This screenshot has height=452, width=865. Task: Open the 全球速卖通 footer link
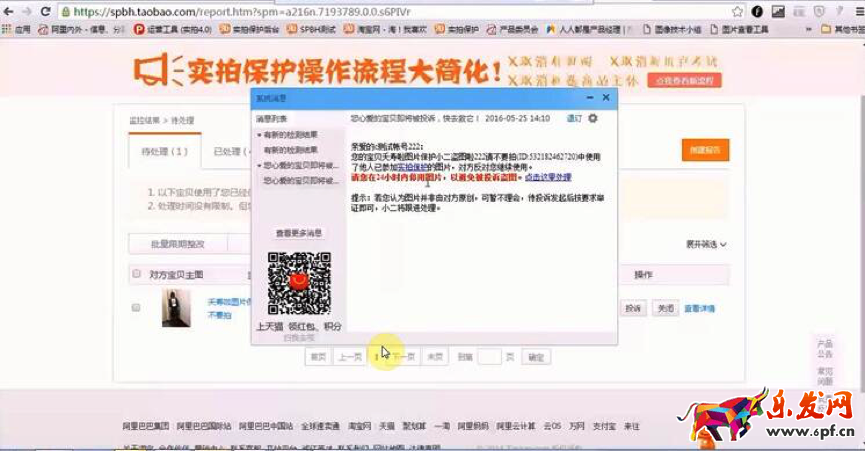[321, 426]
